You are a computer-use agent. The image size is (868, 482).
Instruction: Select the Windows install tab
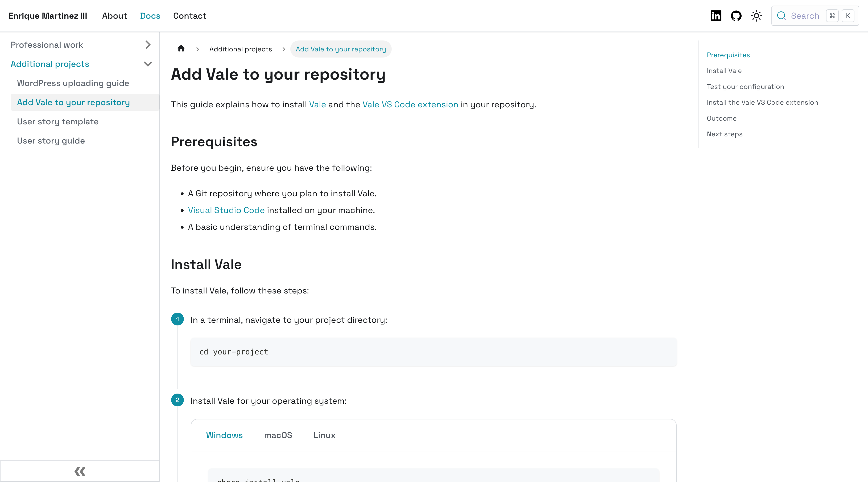[x=224, y=435]
